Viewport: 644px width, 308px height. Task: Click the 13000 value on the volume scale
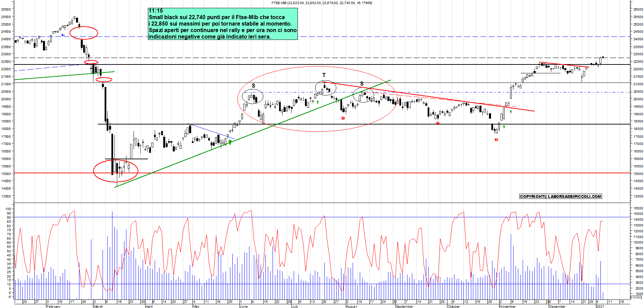coord(638,225)
